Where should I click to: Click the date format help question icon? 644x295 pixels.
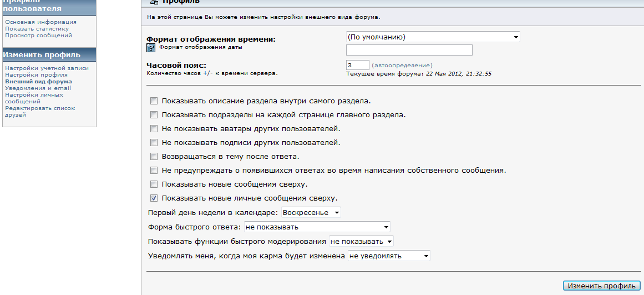click(x=151, y=48)
